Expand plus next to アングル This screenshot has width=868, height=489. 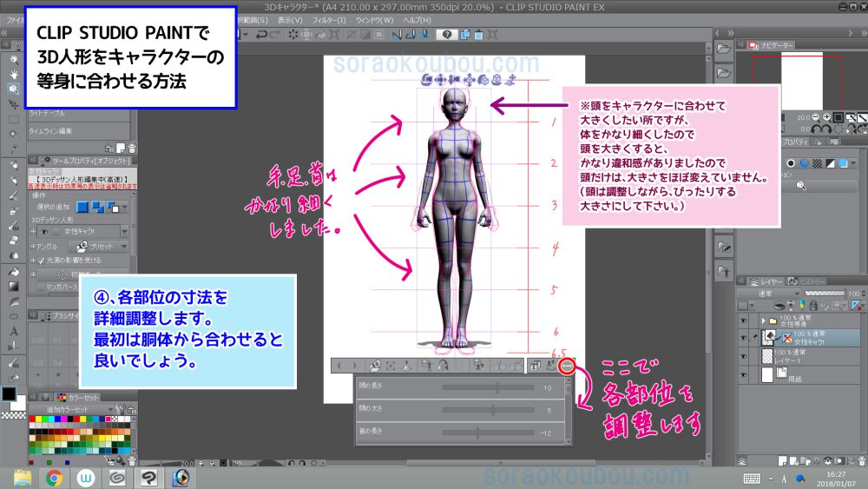[33, 247]
